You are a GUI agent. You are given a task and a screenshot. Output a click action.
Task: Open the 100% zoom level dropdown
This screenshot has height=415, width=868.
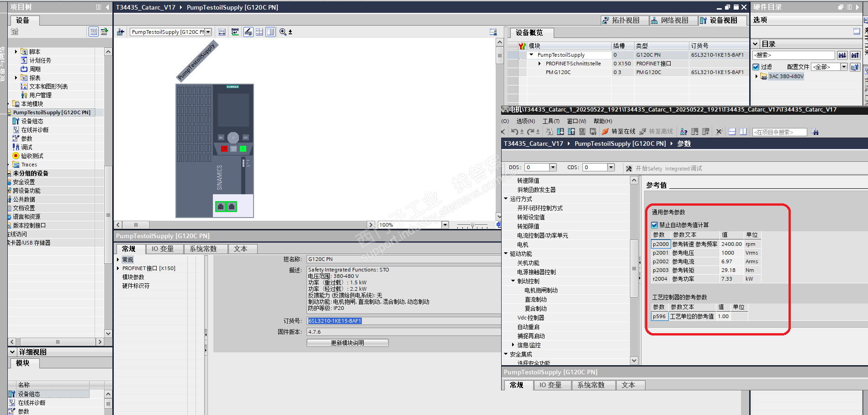coord(445,225)
